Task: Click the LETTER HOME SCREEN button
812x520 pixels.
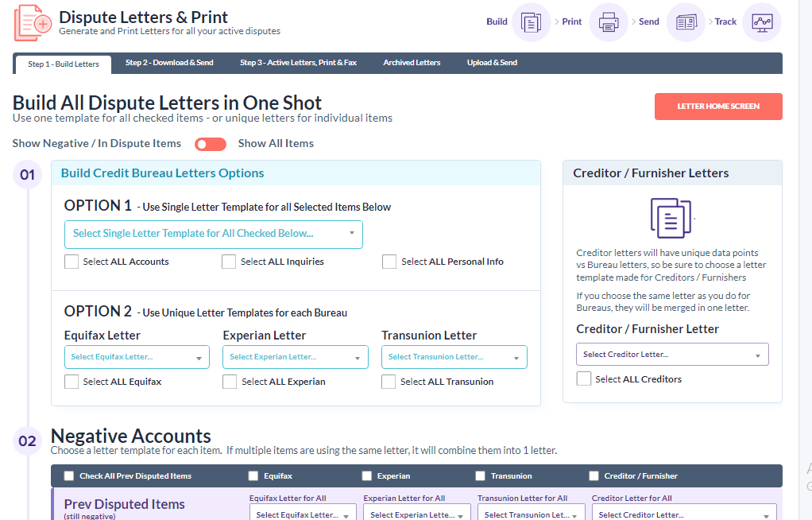Action: (717, 106)
